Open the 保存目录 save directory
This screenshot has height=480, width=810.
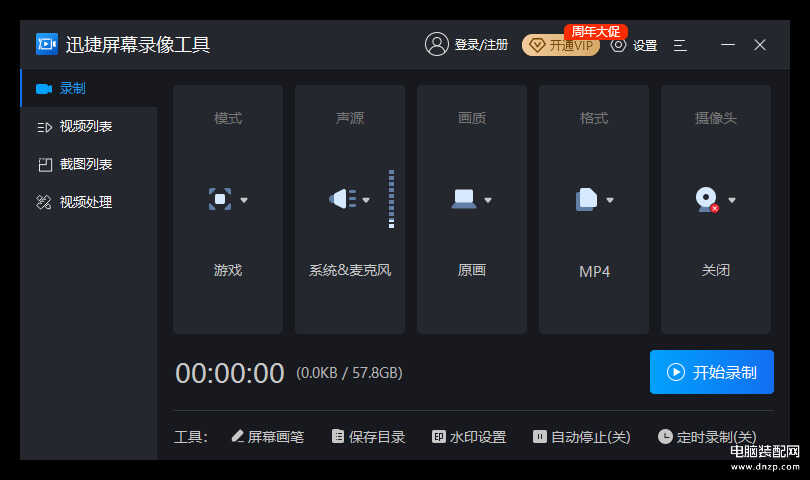pyautogui.click(x=368, y=437)
